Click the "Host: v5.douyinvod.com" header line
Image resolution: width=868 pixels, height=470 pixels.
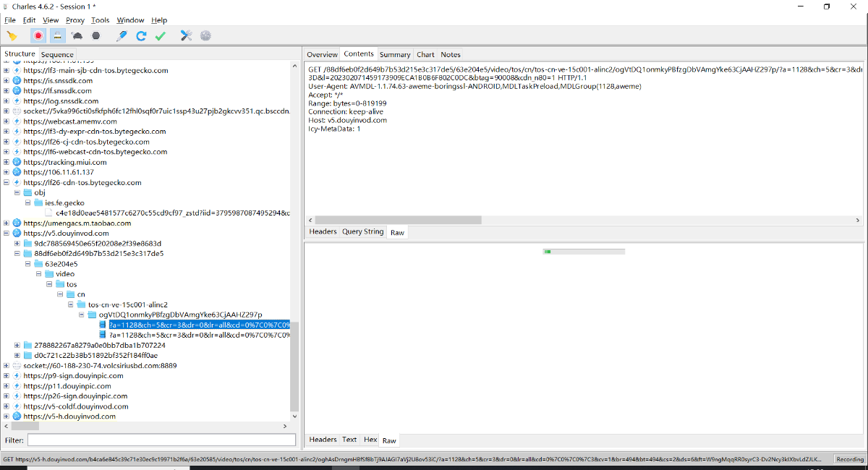(347, 120)
